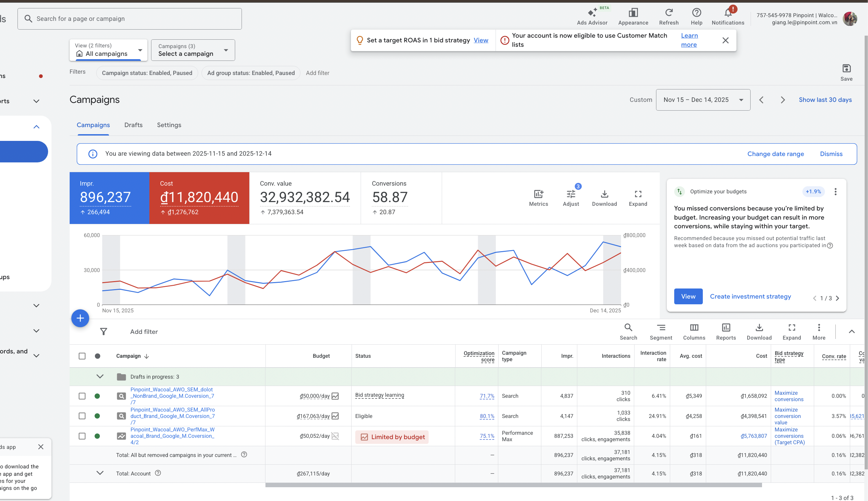
Task: Open chart Metrics selector icon
Action: [x=538, y=194]
